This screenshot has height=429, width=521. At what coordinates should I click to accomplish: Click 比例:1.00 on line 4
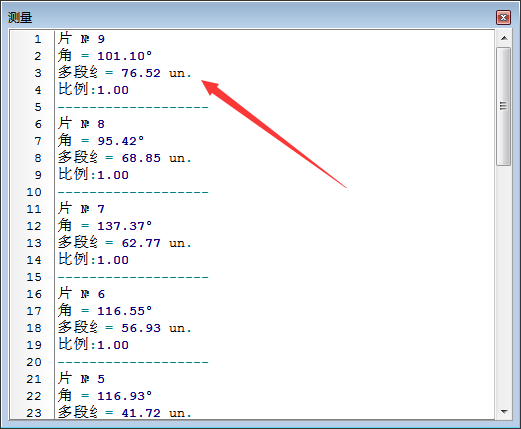point(93,90)
